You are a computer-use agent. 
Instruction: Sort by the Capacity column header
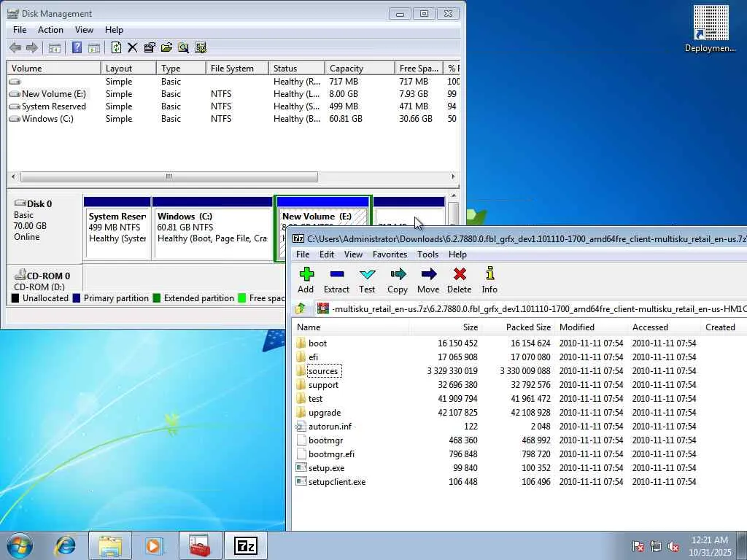click(x=360, y=68)
